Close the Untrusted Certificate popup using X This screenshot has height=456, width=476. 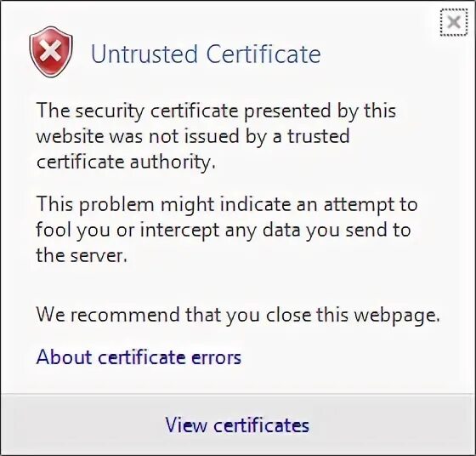[x=454, y=22]
